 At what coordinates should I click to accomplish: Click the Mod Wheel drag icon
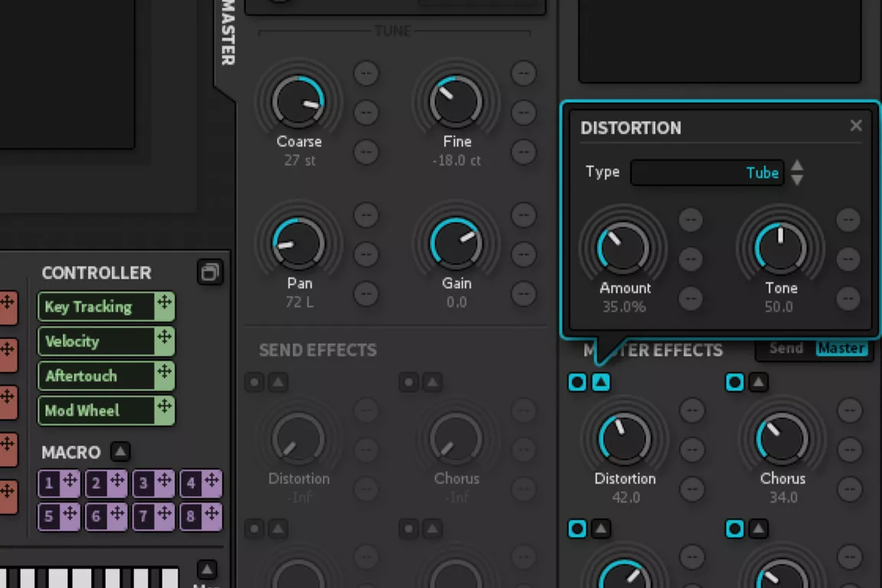tap(165, 410)
